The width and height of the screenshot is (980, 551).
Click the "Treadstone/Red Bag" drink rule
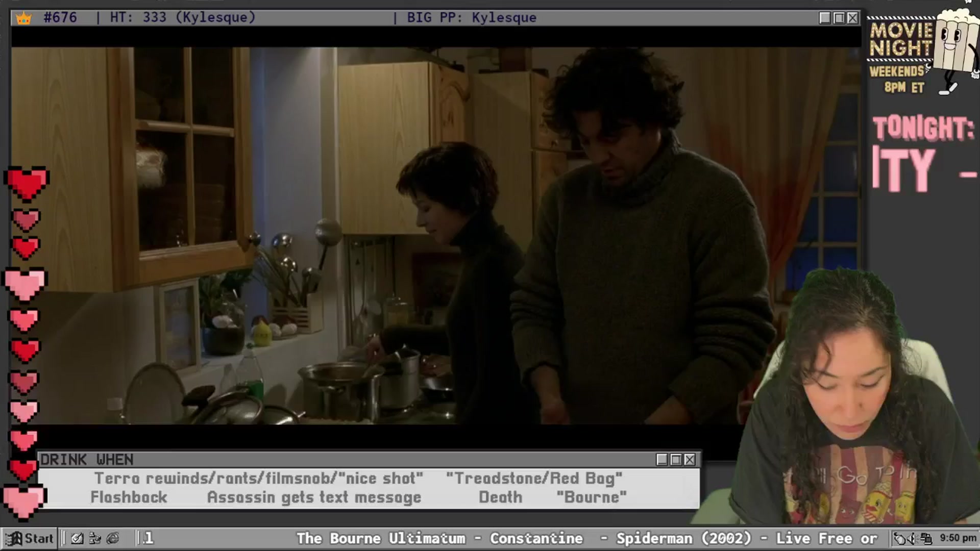click(x=534, y=479)
